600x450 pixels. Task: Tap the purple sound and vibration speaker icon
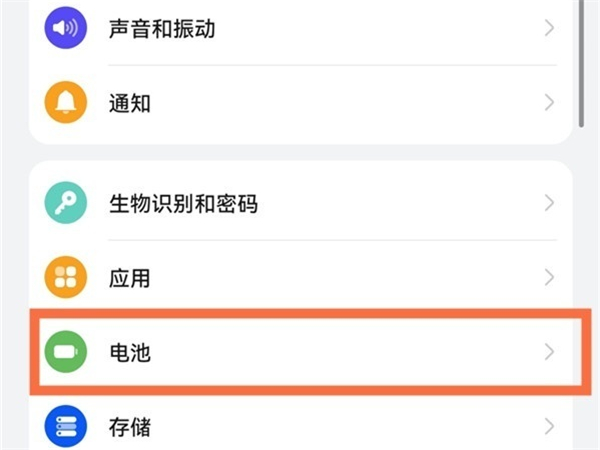[x=66, y=28]
